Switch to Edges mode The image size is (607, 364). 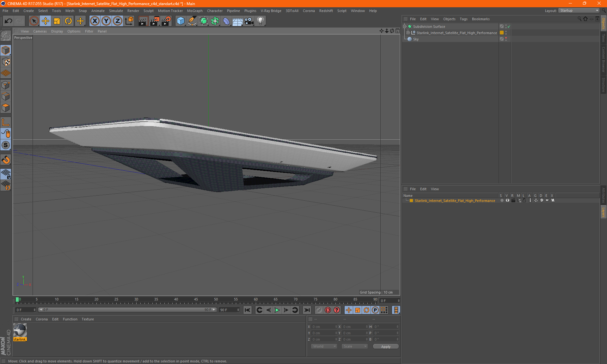pos(6,96)
